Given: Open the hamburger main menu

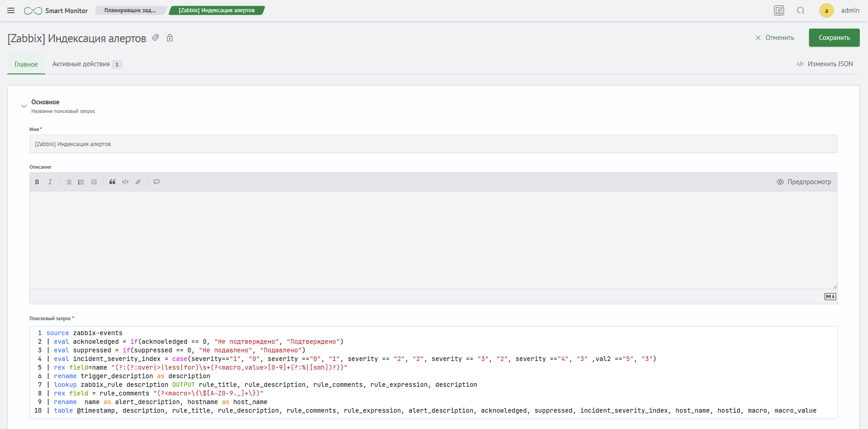Looking at the screenshot, I should (x=11, y=10).
